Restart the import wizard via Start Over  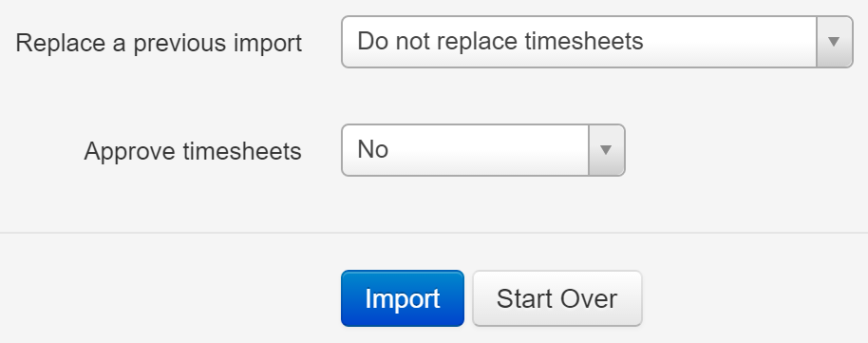(557, 298)
